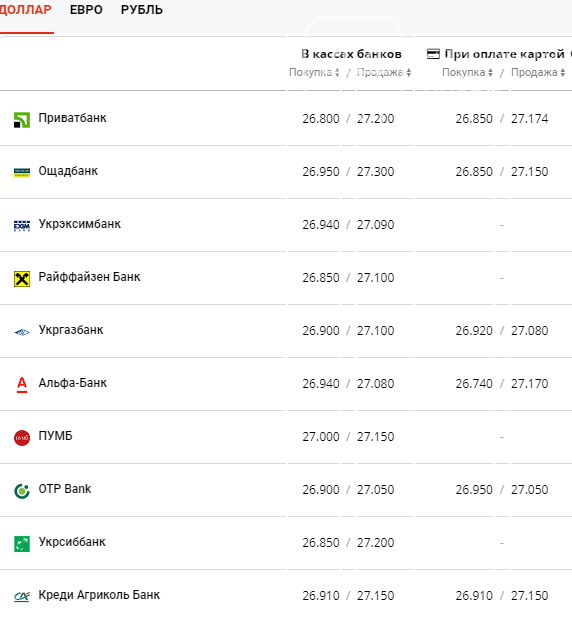
Task: Click the Приватбанк logo icon
Action: point(22,120)
